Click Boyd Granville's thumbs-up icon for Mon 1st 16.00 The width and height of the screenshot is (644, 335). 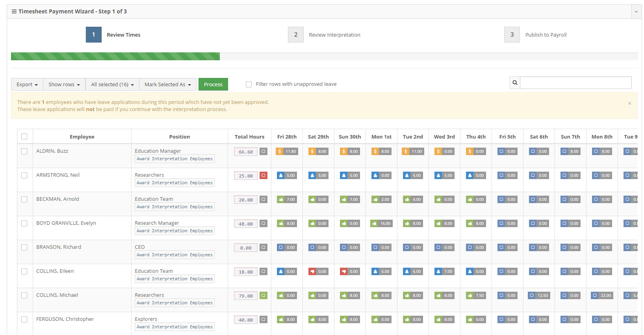click(374, 223)
